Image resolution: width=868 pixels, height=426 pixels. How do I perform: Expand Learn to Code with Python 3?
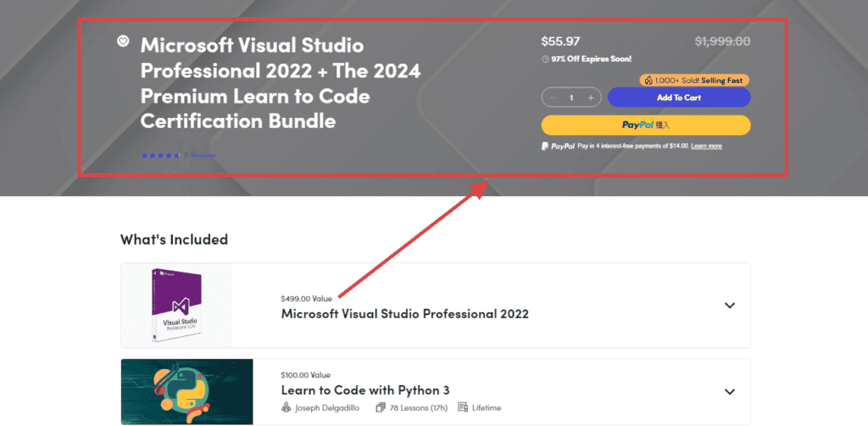point(730,392)
